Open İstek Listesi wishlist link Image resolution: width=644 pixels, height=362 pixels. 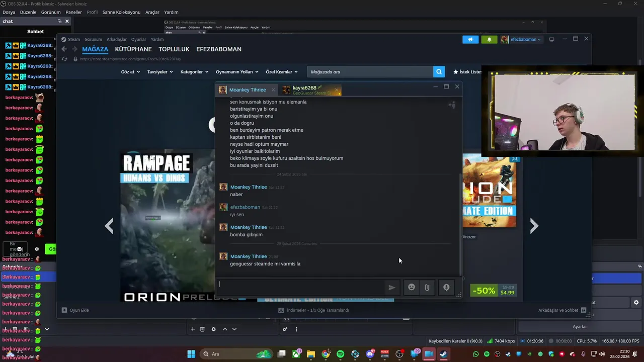pos(467,72)
